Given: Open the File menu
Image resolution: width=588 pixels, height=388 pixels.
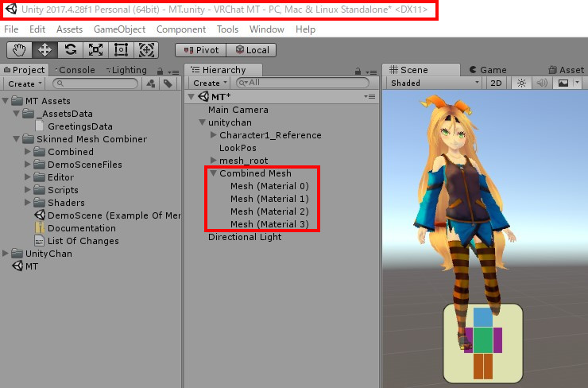Looking at the screenshot, I should [11, 29].
